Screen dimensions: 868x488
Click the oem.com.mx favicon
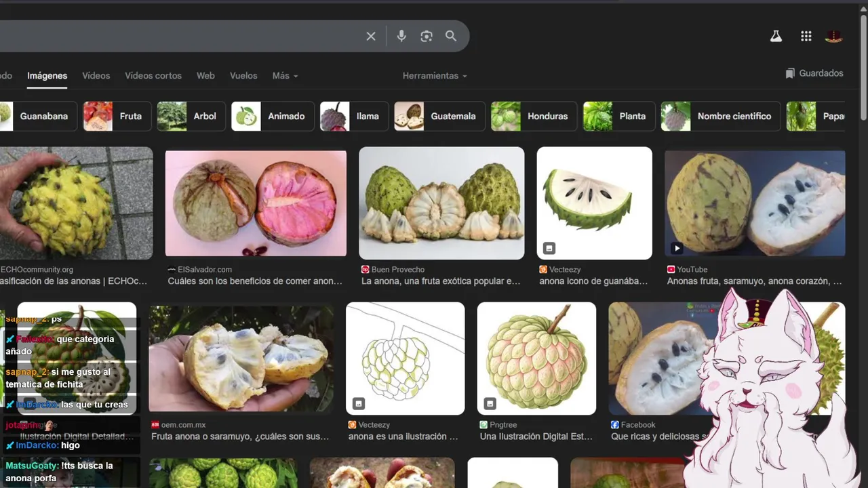point(155,425)
